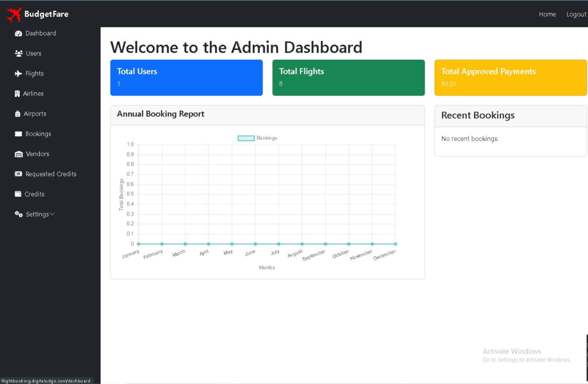Image resolution: width=588 pixels, height=384 pixels.
Task: Click the Bookings ticket icon
Action: [x=18, y=134]
